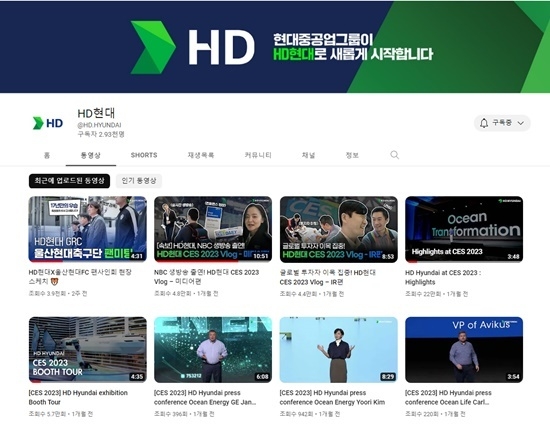This screenshot has width=550, height=430.
Task: Click the channel search magnifier icon
Action: point(395,155)
